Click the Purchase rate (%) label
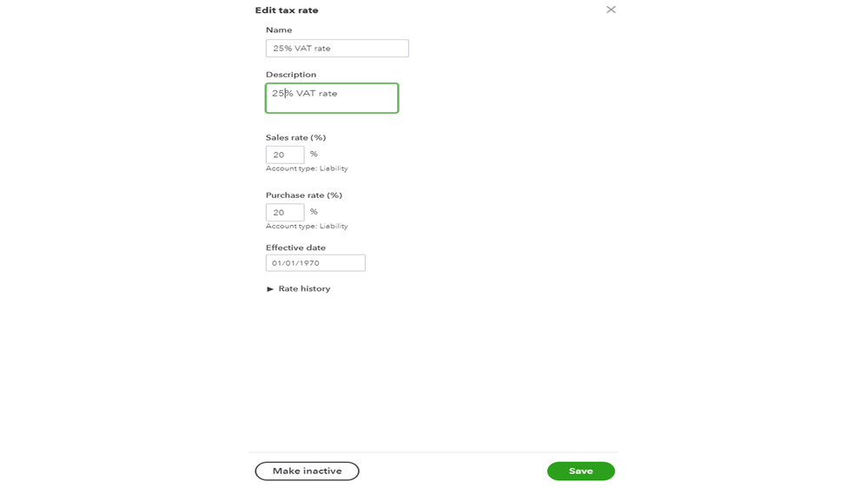 coord(303,195)
